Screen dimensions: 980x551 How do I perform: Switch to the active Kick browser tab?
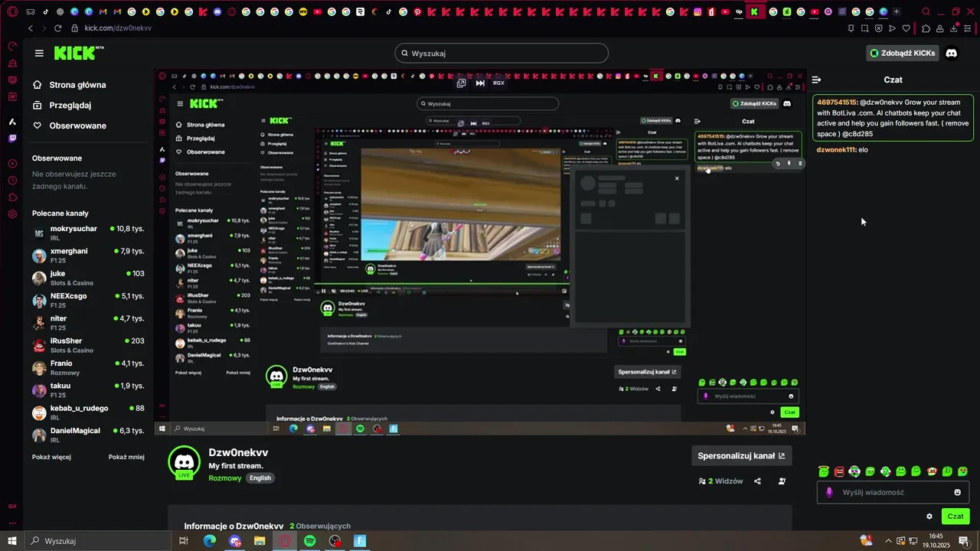[755, 11]
